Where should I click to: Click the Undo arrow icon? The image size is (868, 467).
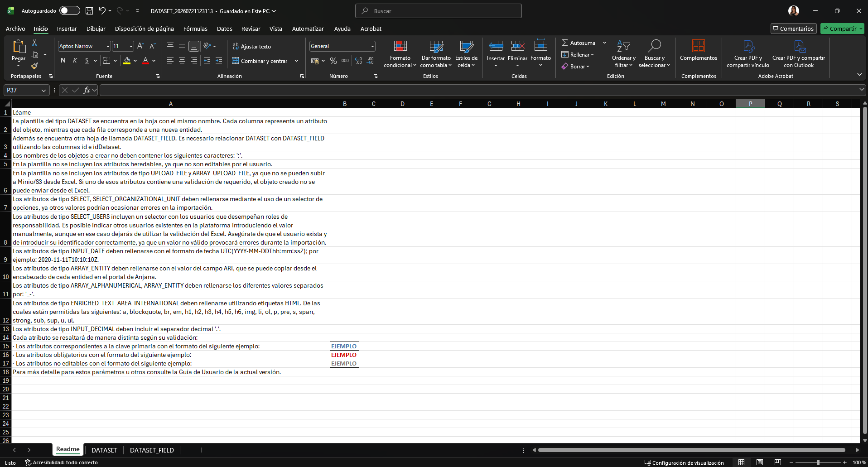tap(102, 10)
